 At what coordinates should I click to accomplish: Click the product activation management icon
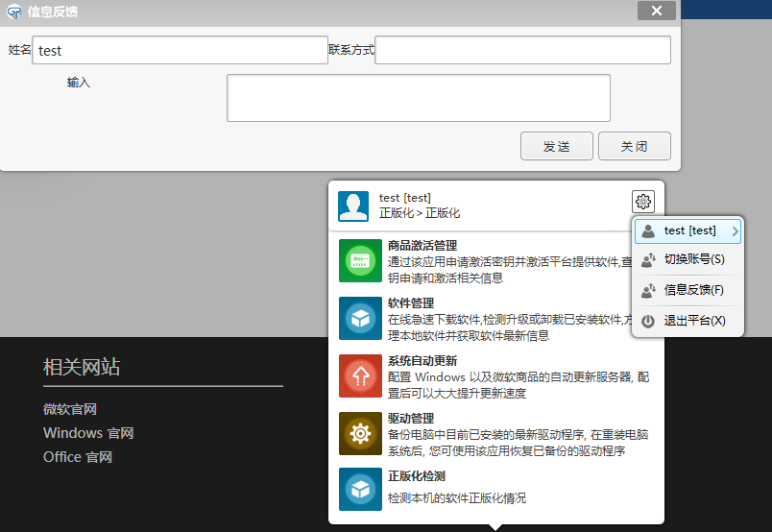[360, 261]
